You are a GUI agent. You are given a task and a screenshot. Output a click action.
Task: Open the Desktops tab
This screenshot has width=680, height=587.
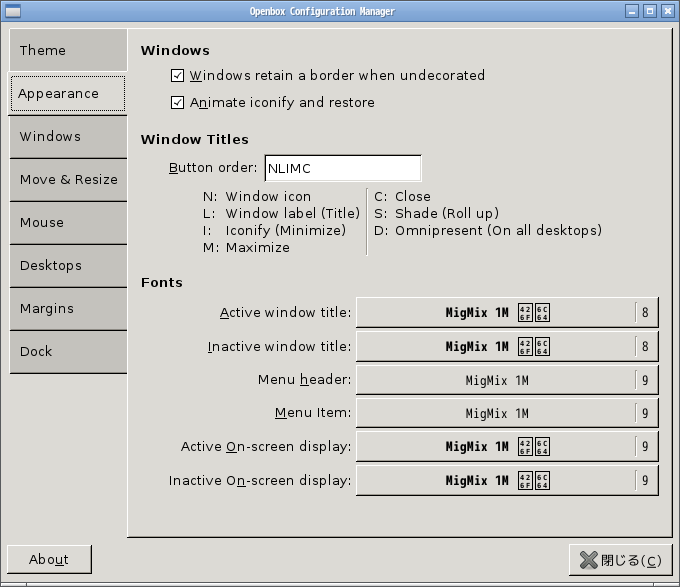pos(68,265)
